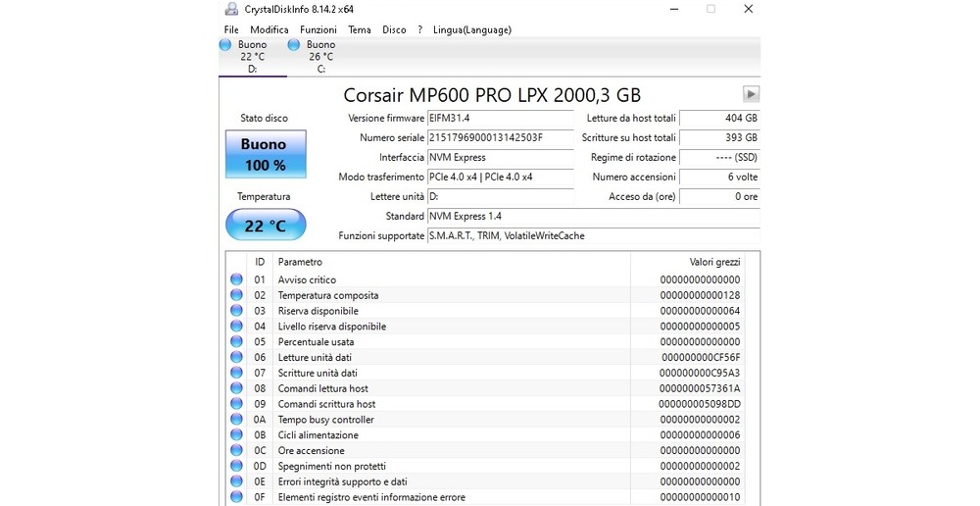Click the blue status orb for drive D:
This screenshot has height=506, width=980.
click(x=225, y=44)
